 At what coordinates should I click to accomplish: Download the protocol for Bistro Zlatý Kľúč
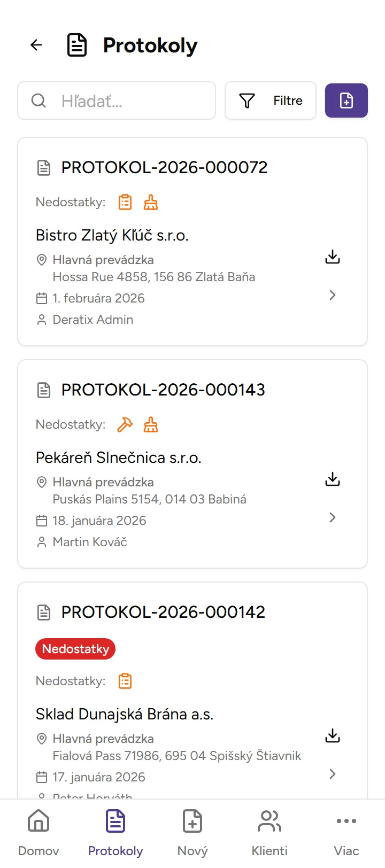(332, 257)
